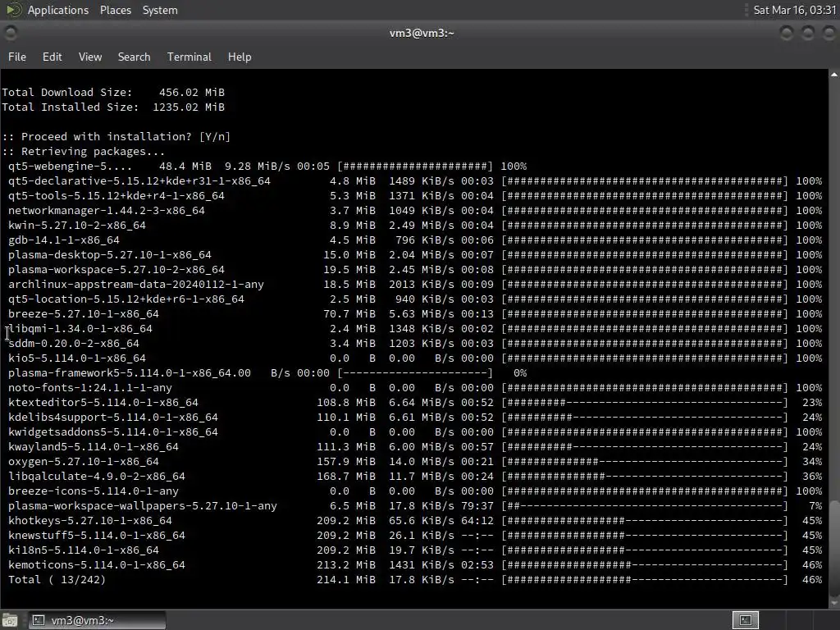
Task: Click kemoticons-5.114.0-1-x86_64 text
Action: coord(97,565)
